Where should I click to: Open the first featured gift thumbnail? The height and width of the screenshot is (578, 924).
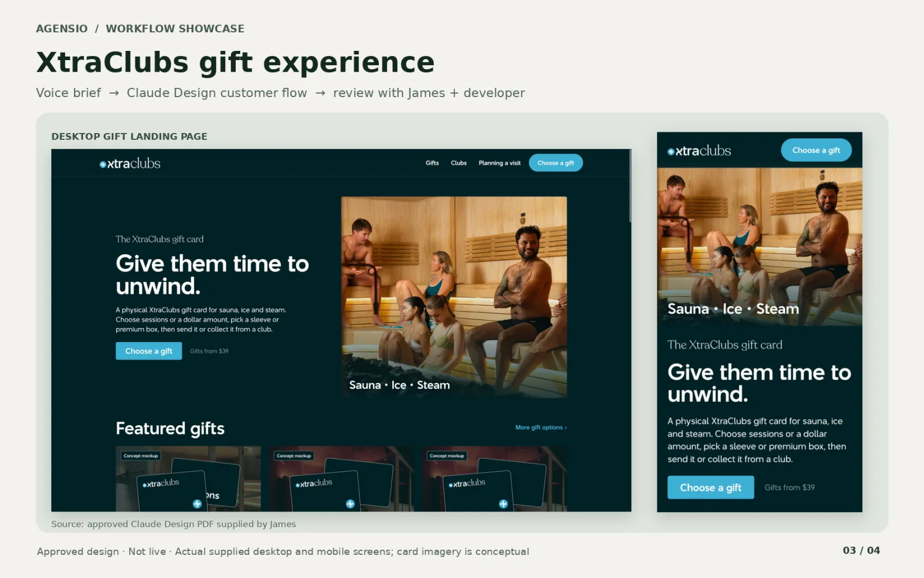coord(188,479)
